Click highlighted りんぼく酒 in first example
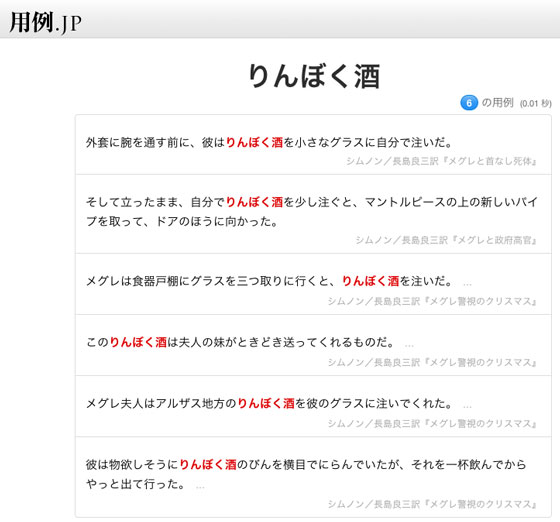The image size is (560, 522). 254,142
